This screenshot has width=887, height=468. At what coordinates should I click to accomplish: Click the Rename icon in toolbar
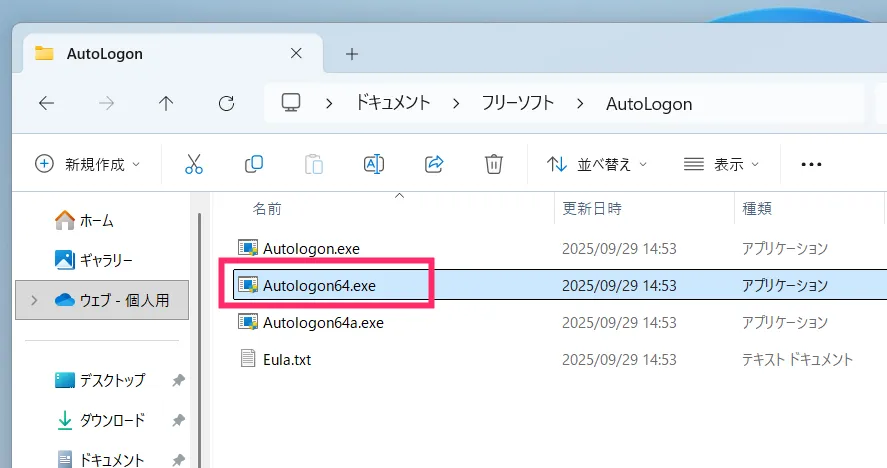pyautogui.click(x=374, y=164)
